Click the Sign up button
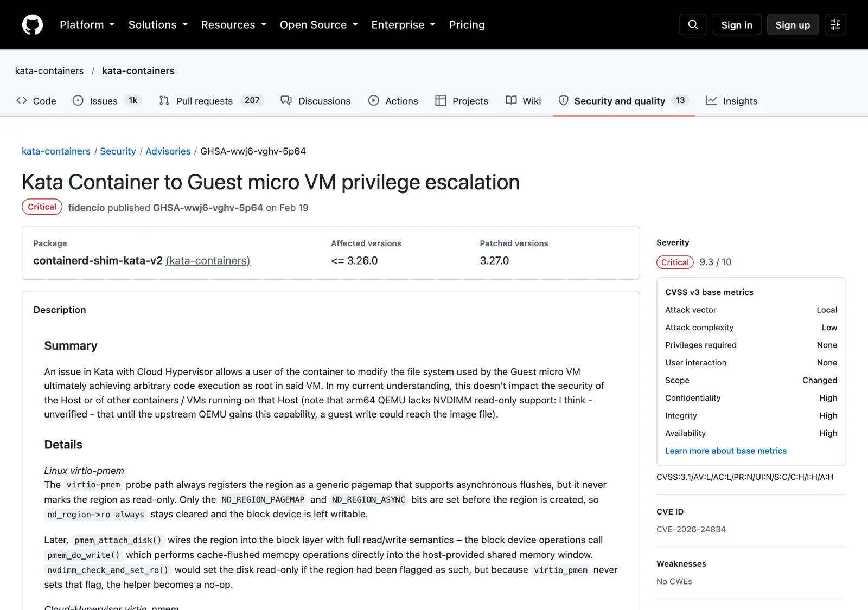Screen dimensions: 868x610 (x=793, y=25)
